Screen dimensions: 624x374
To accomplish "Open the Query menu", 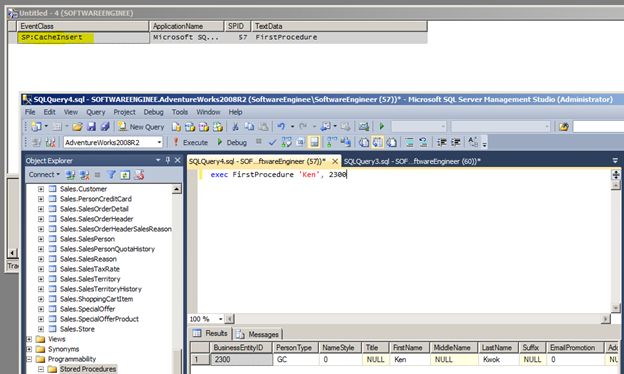I will (96, 112).
